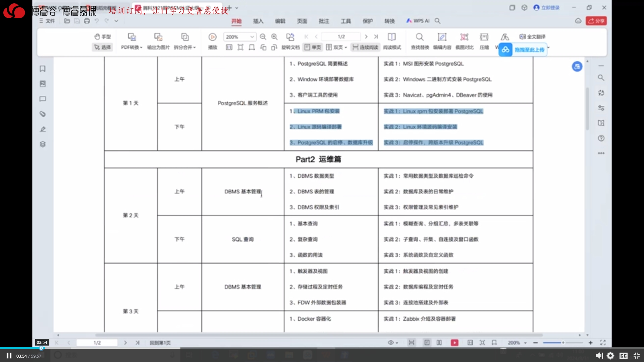Viewport: 644px width, 362px height.
Task: Open comments panel in left sidebar
Action: pos(43,99)
